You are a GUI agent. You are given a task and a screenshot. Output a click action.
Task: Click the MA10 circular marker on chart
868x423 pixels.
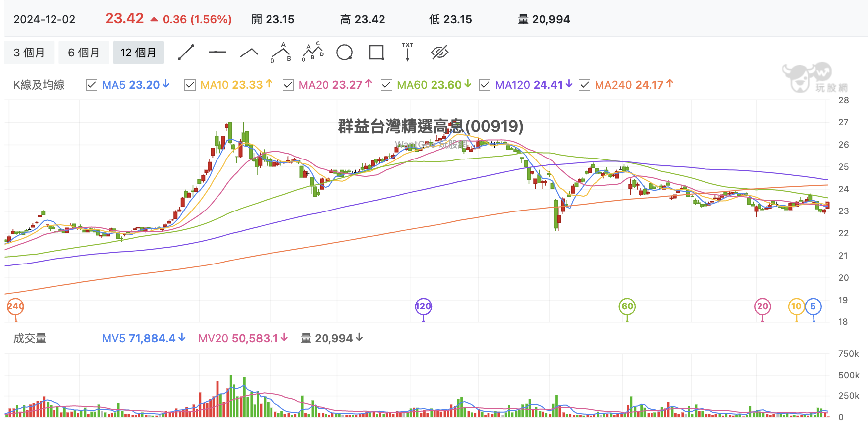796,306
